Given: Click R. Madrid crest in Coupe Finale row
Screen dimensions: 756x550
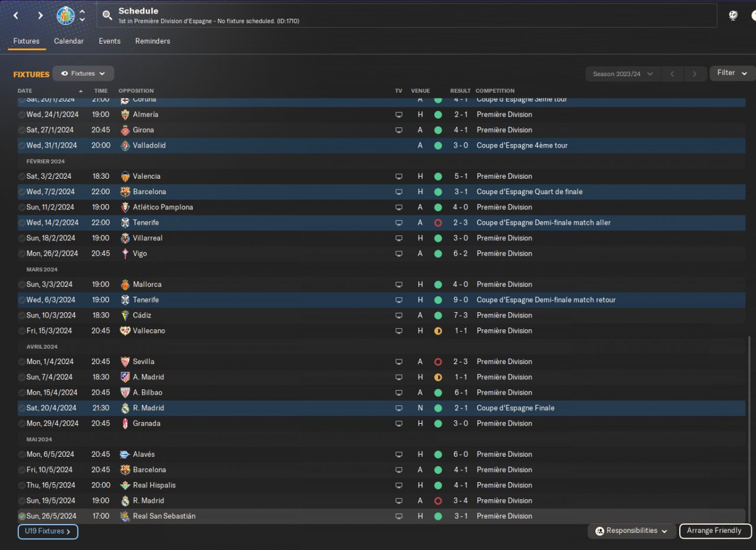Looking at the screenshot, I should coord(125,408).
